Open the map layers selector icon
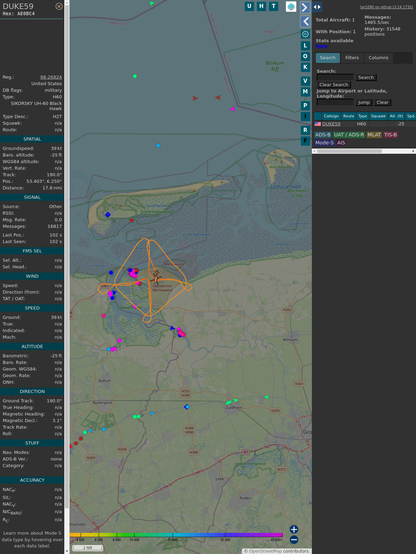This screenshot has height=554, width=416. click(291, 6)
